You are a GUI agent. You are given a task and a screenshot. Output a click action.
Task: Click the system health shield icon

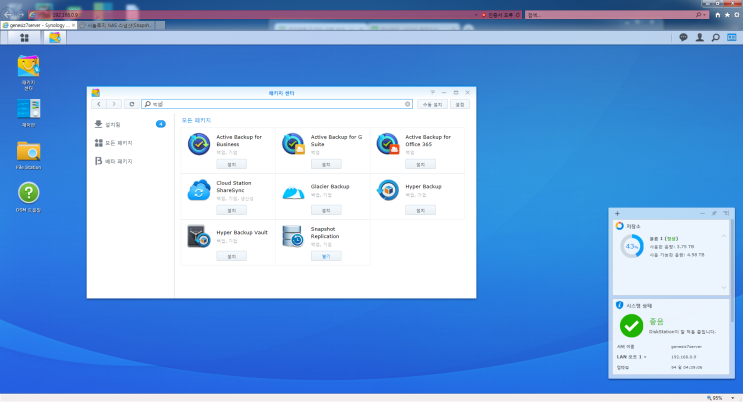(619, 305)
